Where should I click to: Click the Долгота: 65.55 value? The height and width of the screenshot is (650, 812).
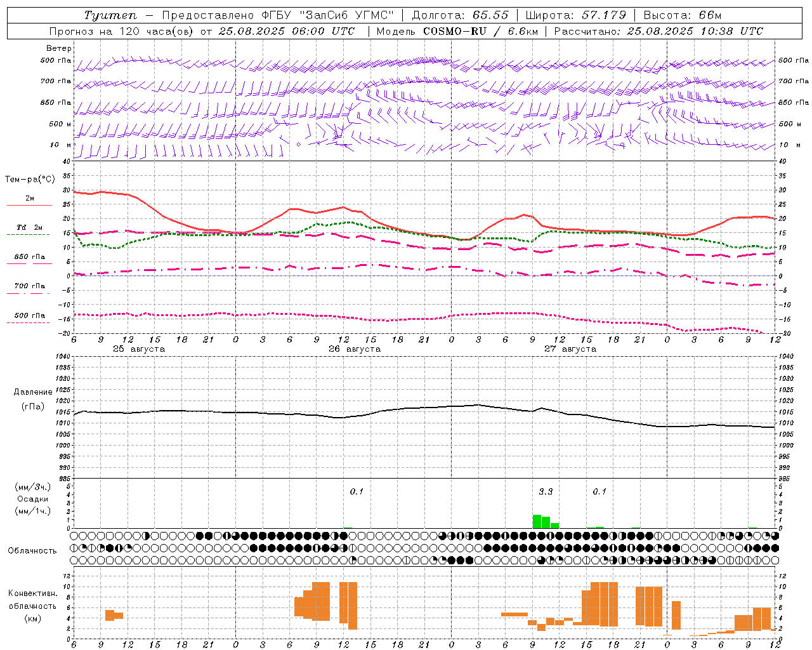click(460, 15)
